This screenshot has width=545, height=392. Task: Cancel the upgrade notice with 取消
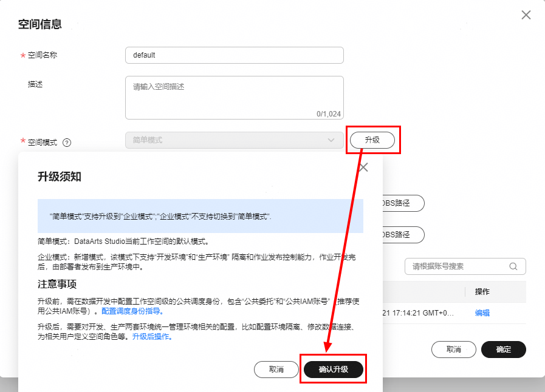pos(276,370)
